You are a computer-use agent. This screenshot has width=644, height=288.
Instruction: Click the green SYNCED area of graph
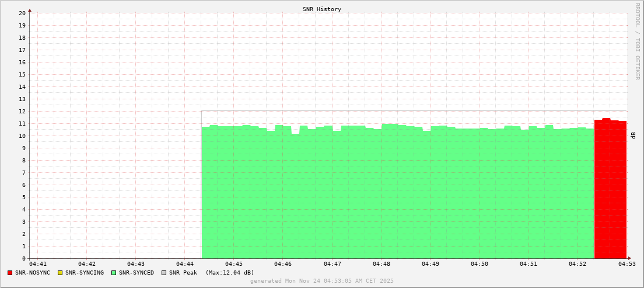point(397,193)
